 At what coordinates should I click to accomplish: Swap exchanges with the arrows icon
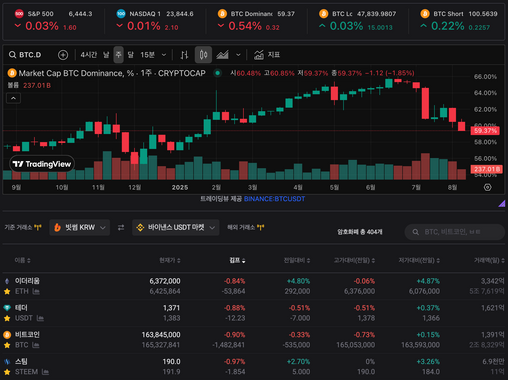coord(121,227)
